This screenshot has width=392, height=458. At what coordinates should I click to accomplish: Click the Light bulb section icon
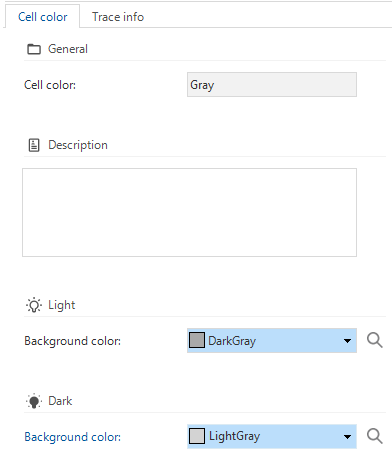34,305
